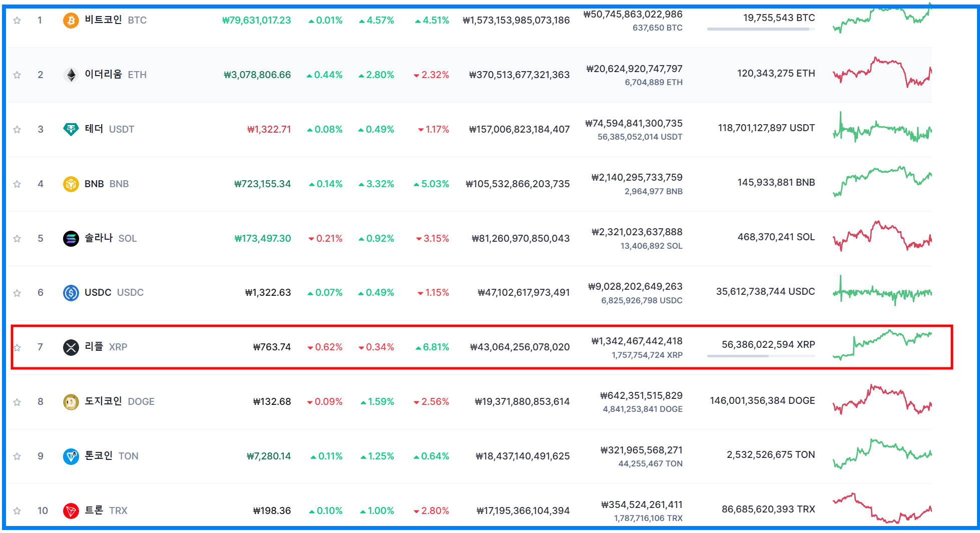Click the Solana SOL logo icon

pyautogui.click(x=71, y=239)
